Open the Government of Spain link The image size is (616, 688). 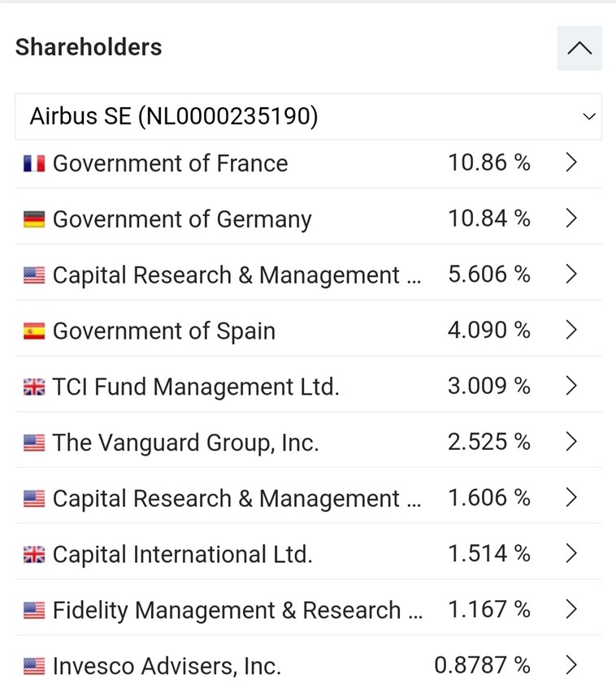pyautogui.click(x=163, y=331)
